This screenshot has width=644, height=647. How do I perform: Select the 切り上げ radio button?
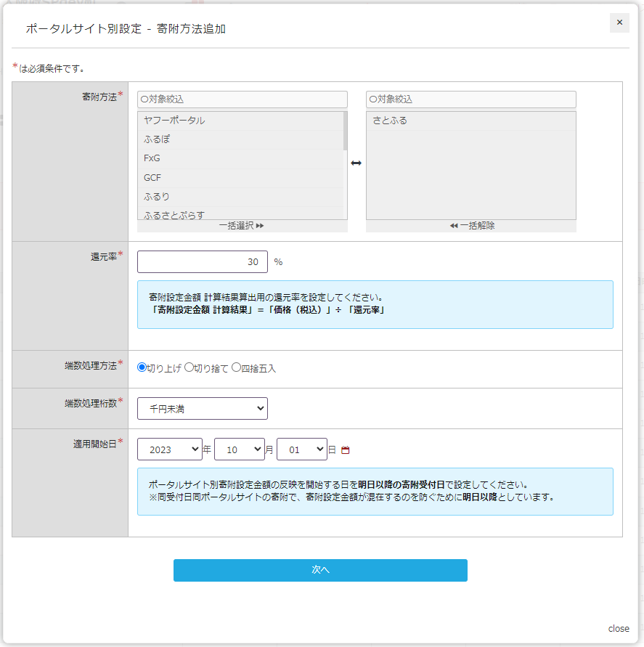pos(142,367)
